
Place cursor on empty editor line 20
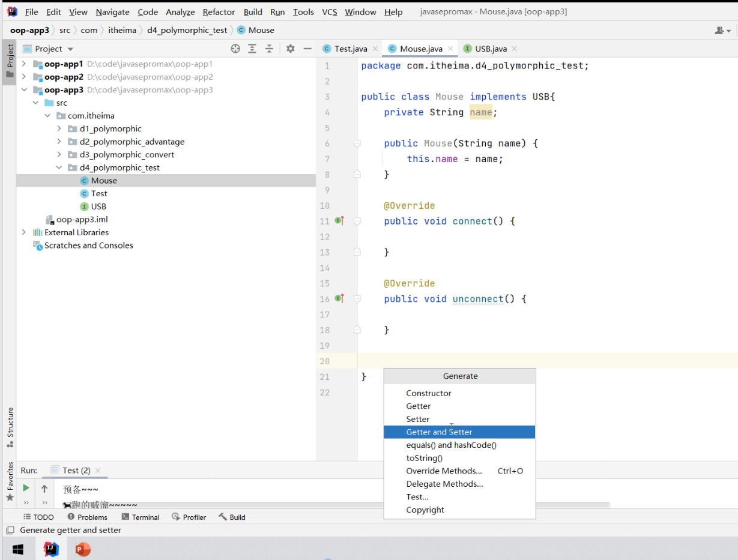[x=547, y=361]
